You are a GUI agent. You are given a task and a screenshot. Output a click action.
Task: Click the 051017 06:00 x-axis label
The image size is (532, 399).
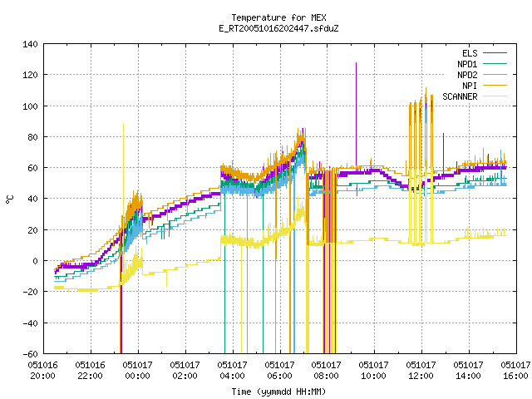[279, 370]
